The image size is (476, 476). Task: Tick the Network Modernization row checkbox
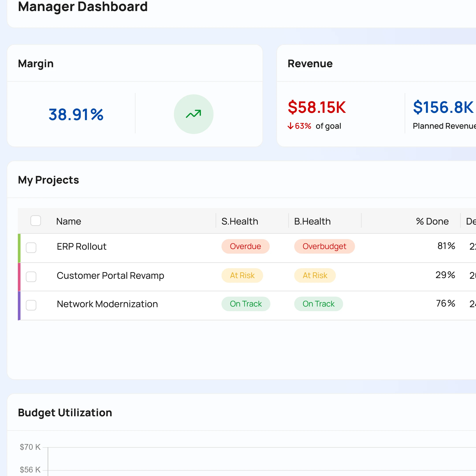point(31,305)
